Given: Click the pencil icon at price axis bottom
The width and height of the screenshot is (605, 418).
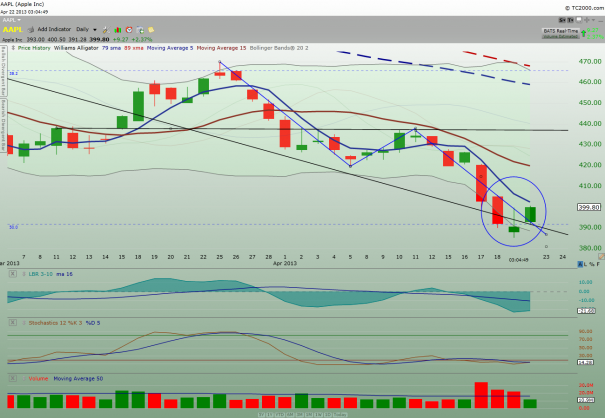Looking at the screenshot, I should [602, 257].
